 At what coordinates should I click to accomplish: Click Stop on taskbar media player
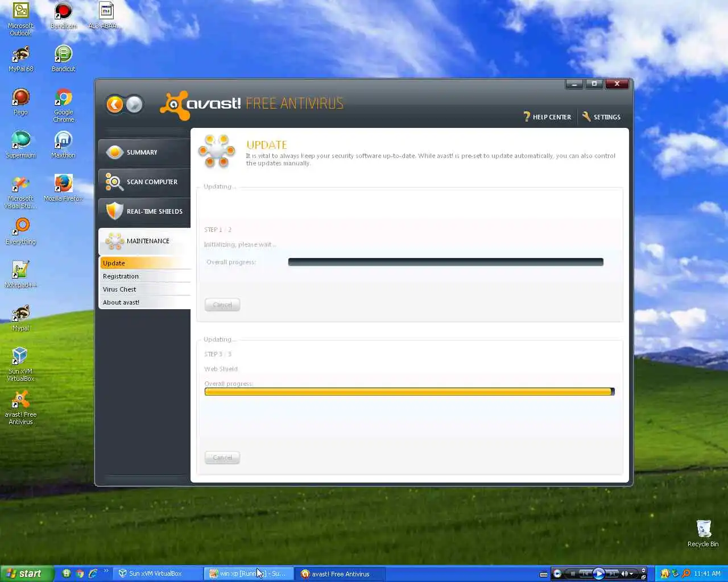point(573,573)
